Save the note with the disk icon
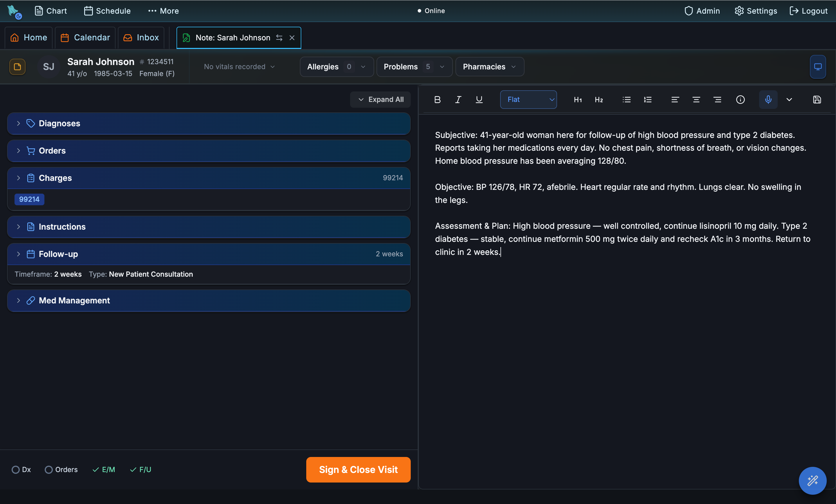836x504 pixels. pyautogui.click(x=817, y=100)
